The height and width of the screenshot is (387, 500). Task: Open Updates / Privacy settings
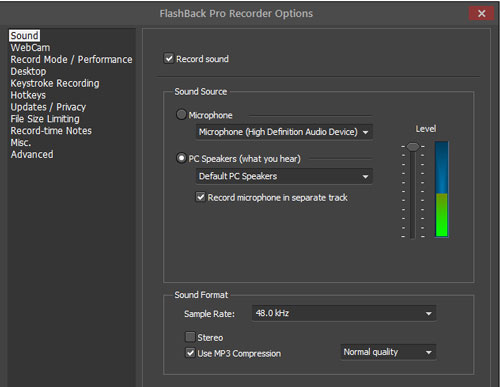pos(48,107)
